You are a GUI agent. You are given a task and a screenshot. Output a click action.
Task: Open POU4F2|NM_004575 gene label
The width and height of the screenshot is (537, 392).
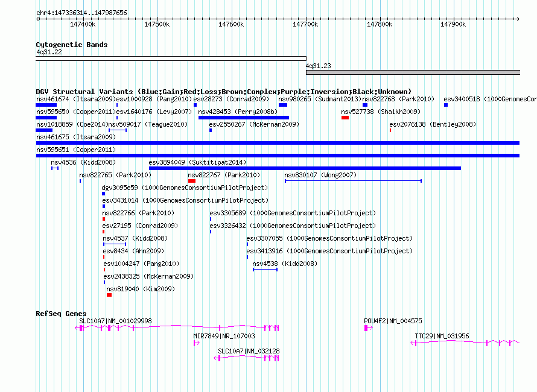click(x=393, y=321)
